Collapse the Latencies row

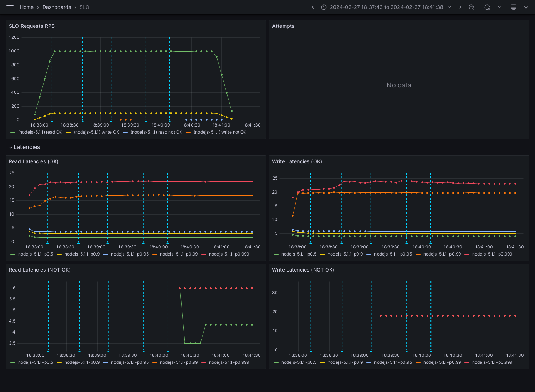tap(24, 147)
